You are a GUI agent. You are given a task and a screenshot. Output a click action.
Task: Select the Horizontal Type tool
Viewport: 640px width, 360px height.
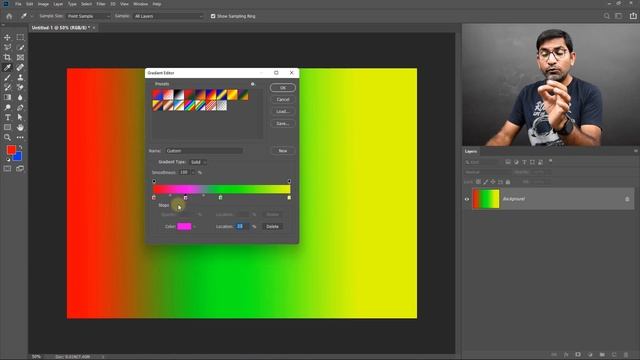click(7, 118)
